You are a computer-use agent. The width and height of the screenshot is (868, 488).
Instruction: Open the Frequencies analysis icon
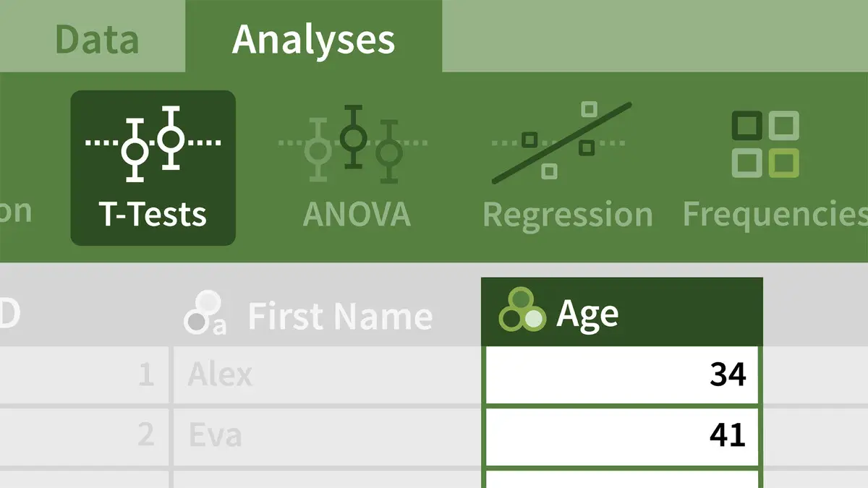point(765,144)
